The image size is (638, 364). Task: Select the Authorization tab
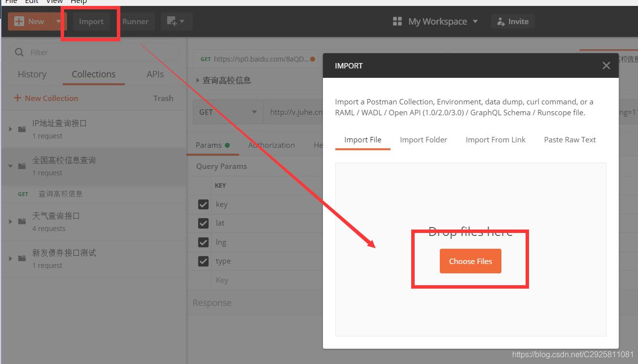[x=272, y=145]
